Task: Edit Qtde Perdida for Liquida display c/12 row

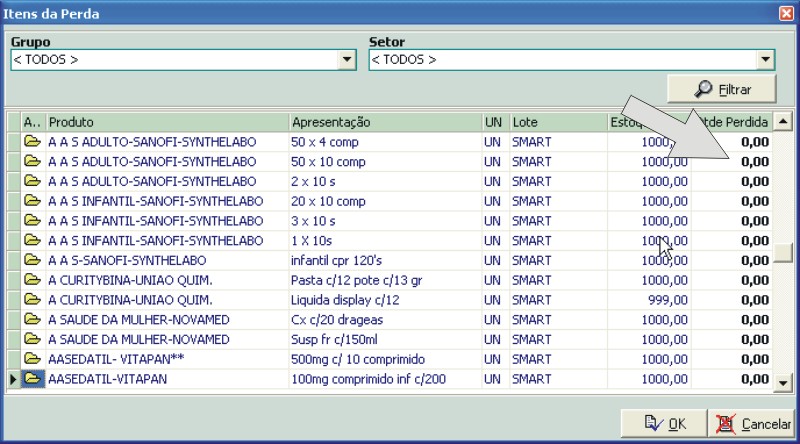Action: point(732,300)
